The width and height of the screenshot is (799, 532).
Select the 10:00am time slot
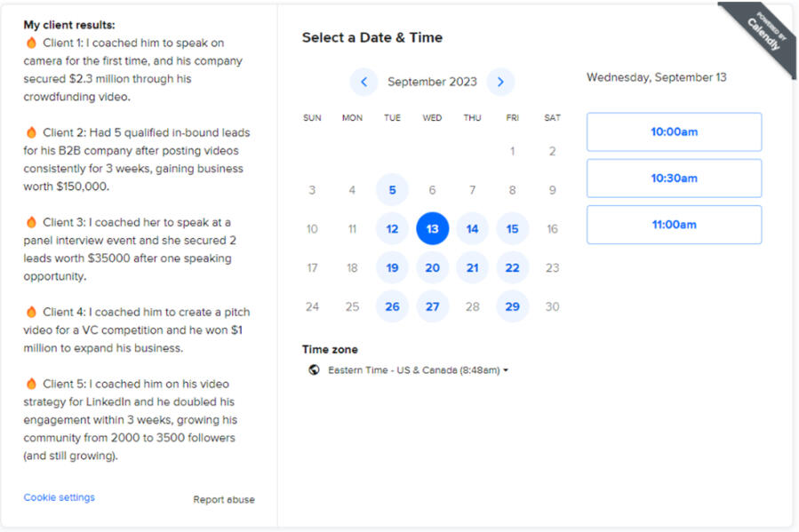674,131
